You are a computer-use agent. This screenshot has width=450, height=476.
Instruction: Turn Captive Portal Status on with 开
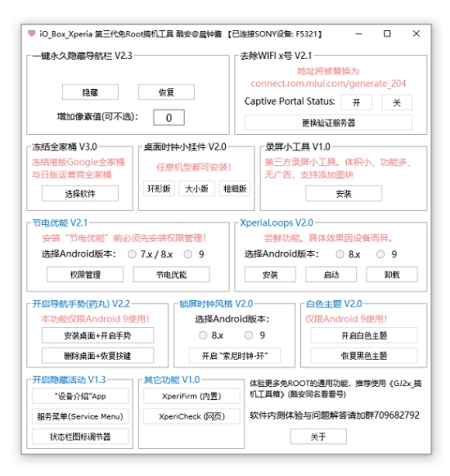pos(357,102)
